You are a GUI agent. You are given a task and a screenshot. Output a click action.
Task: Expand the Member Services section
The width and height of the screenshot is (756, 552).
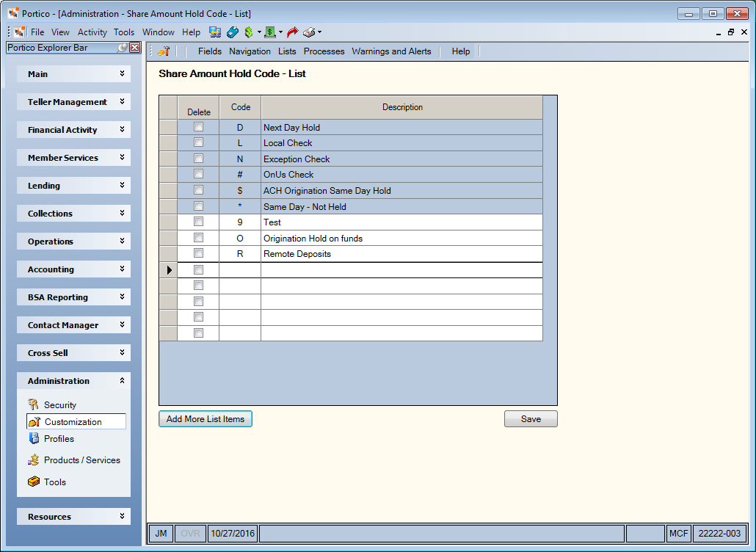coord(74,158)
